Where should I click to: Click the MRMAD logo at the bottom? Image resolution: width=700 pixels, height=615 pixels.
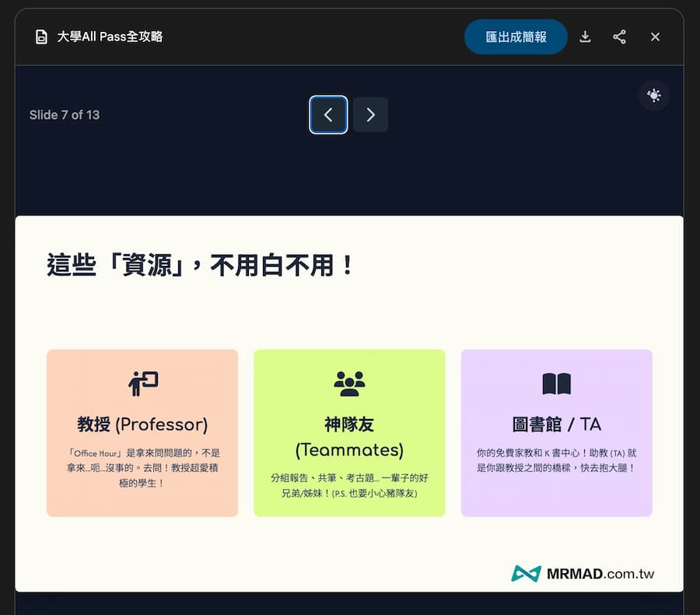point(527,573)
